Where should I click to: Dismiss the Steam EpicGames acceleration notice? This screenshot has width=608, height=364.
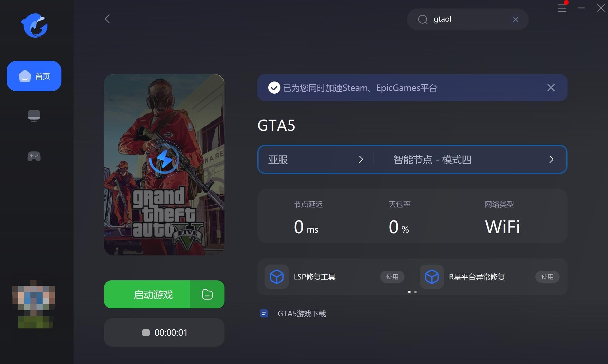551,88
